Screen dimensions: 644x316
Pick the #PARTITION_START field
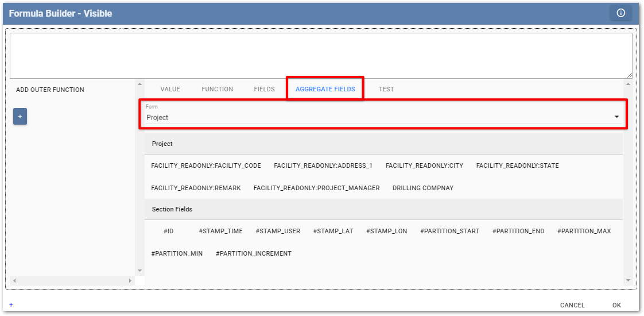[450, 231]
